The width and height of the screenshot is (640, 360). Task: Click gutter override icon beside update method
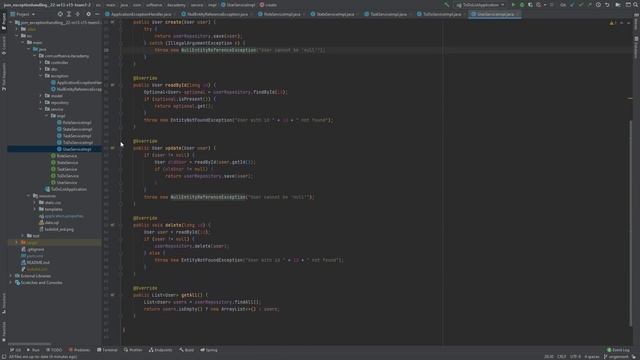point(112,148)
